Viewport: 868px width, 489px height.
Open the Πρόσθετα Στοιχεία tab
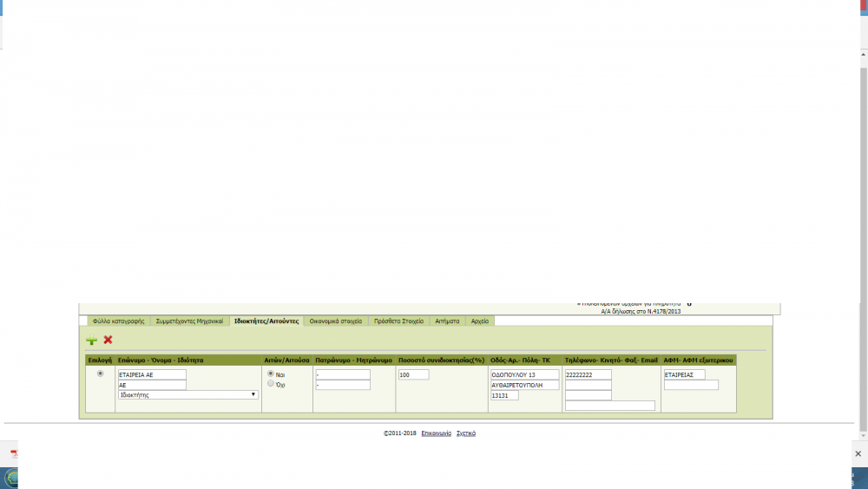pos(398,321)
